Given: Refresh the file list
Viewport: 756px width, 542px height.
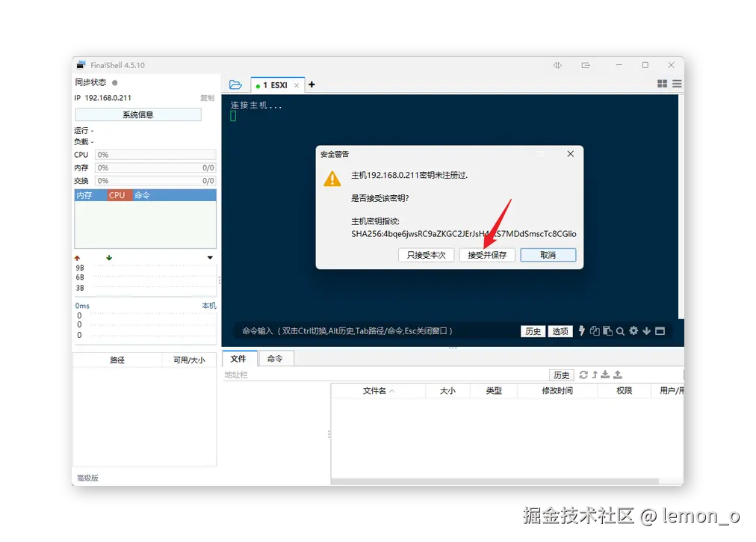Looking at the screenshot, I should 583,375.
